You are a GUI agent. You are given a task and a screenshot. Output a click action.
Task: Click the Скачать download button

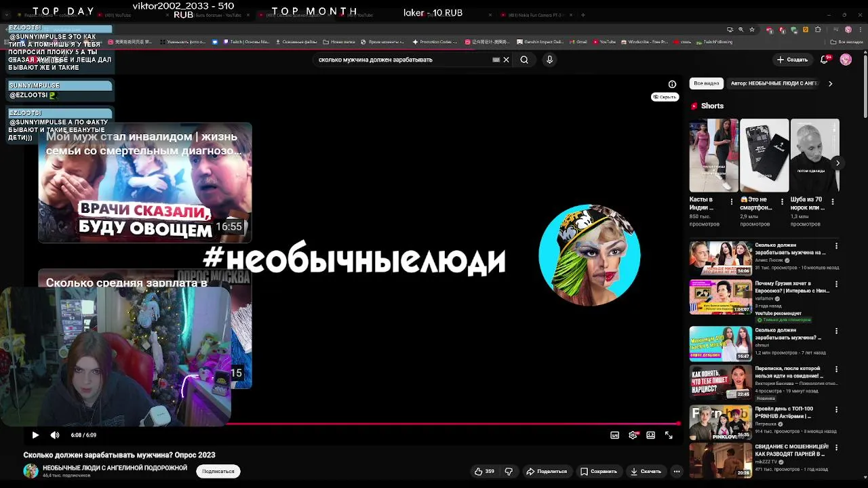[646, 471]
